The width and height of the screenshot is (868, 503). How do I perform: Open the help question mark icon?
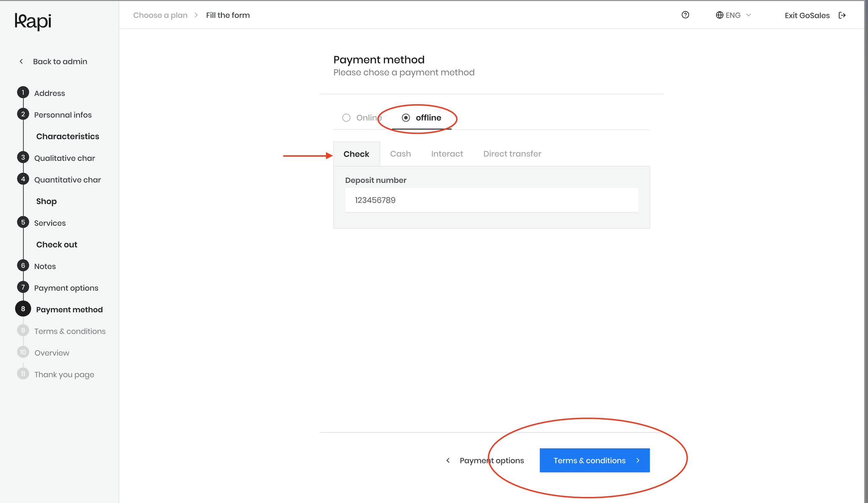[x=685, y=15]
